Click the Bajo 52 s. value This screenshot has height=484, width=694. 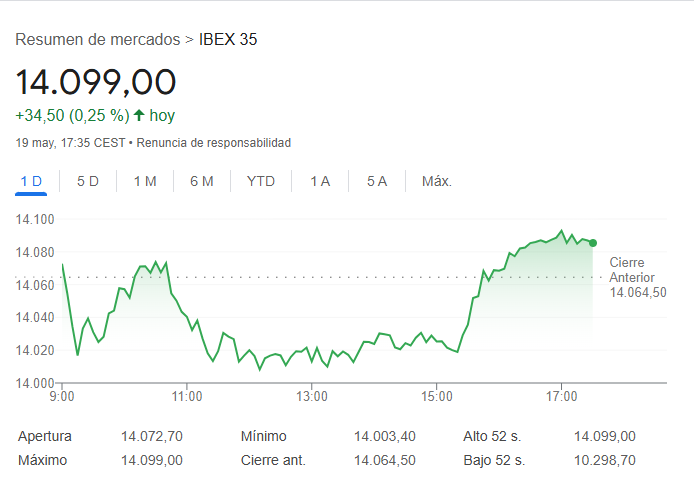point(604,460)
